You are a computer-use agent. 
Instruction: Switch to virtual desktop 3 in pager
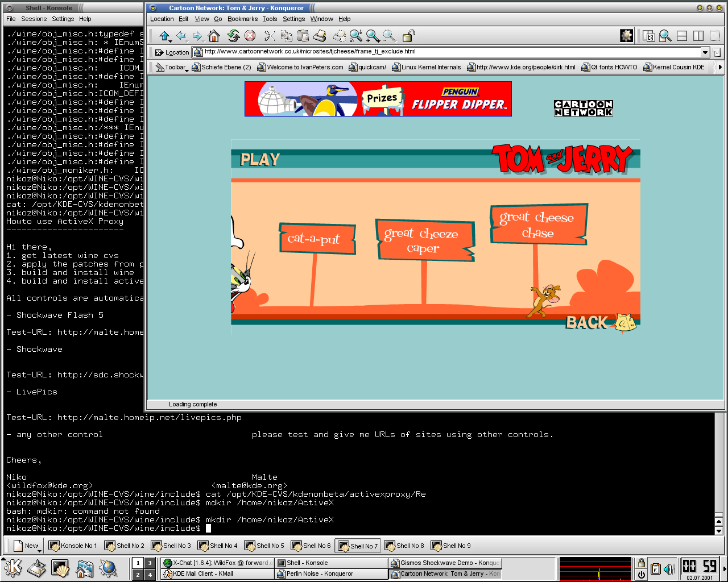click(150, 563)
